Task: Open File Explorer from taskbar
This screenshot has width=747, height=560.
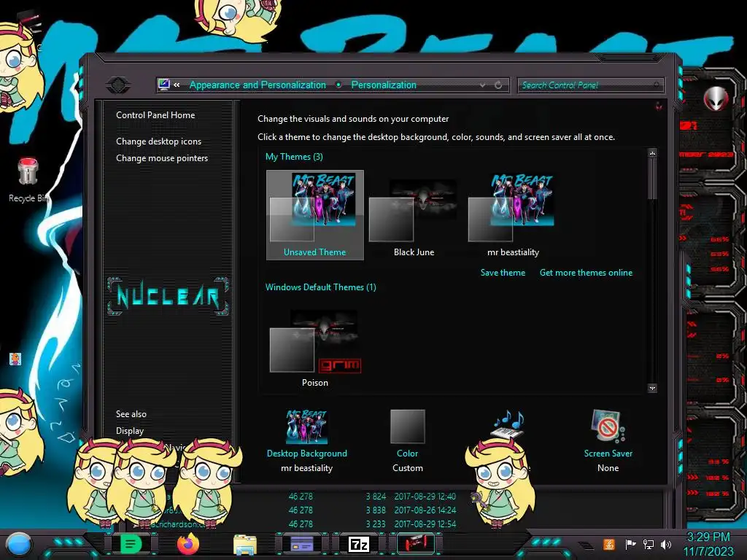Action: point(245,544)
